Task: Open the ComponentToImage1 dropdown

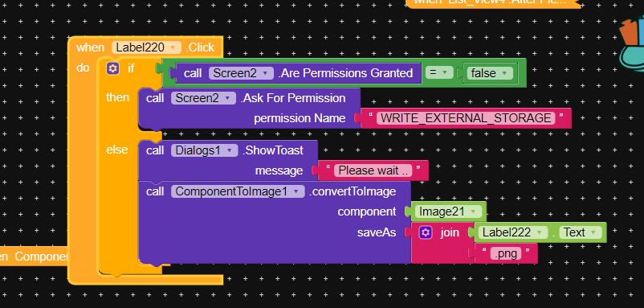Action: (238, 191)
